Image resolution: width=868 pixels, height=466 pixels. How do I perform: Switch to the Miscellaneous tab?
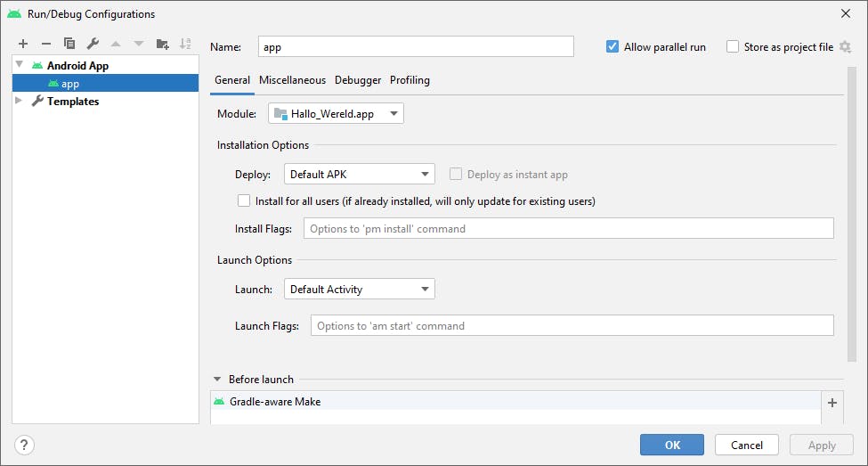coord(292,80)
